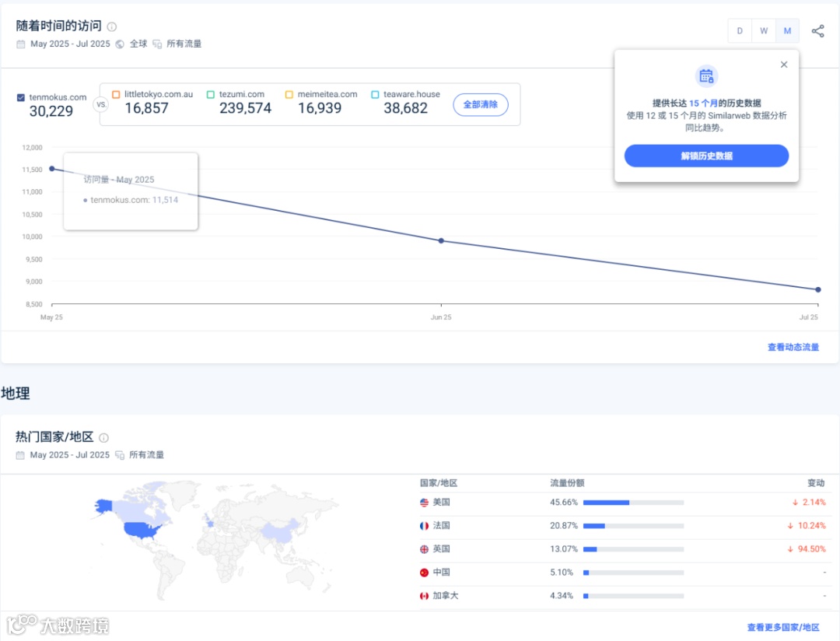The width and height of the screenshot is (840, 641).
Task: Click the China flag icon
Action: [x=424, y=573]
